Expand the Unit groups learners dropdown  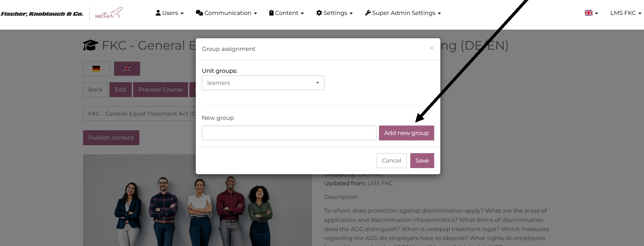point(263,83)
